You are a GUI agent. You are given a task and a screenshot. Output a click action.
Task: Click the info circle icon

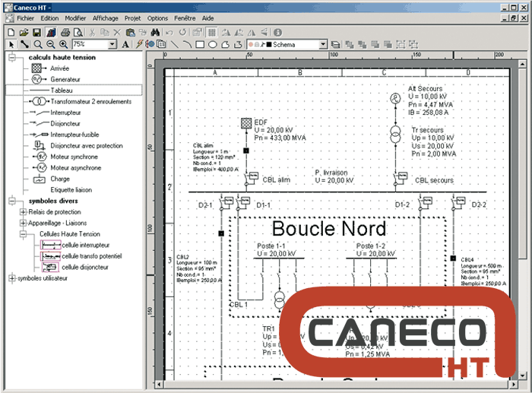pyautogui.click(x=277, y=33)
